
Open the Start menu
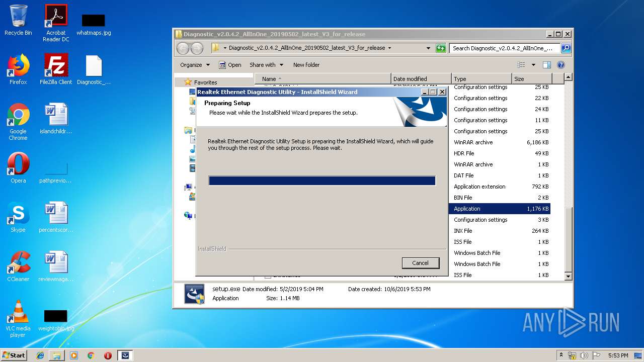14,355
